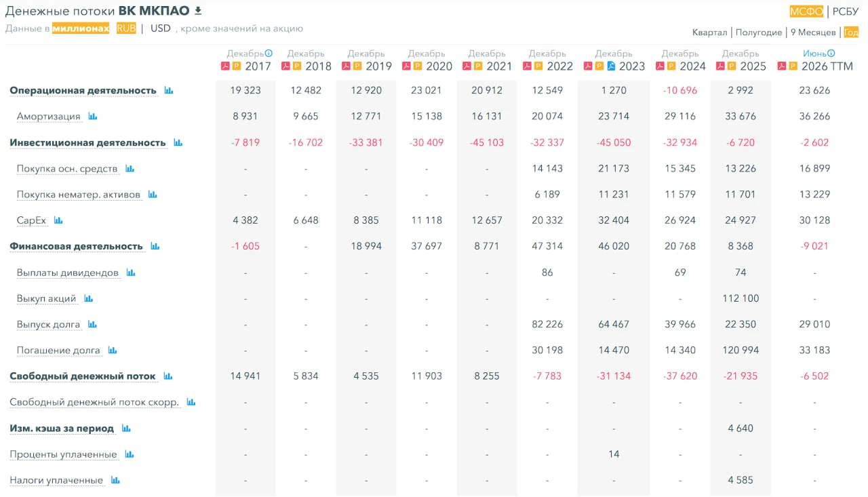Open chart icon for Выпуск долга

(92, 324)
